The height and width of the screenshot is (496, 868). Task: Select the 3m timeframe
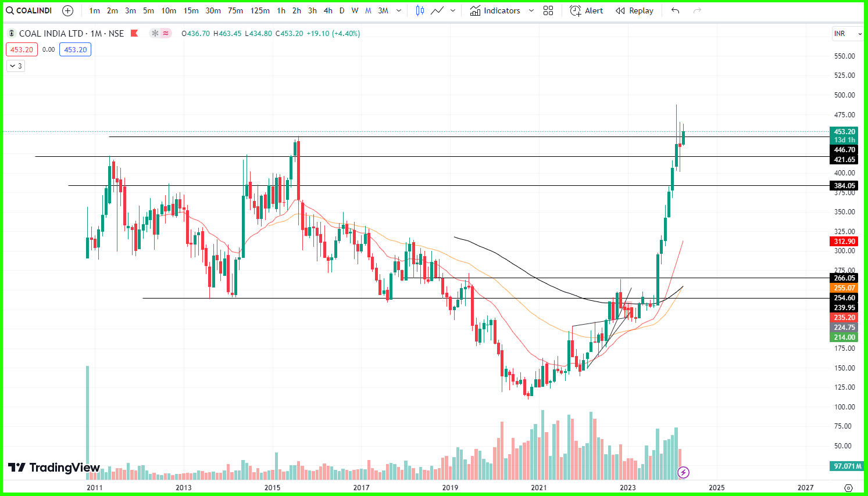[x=130, y=10]
